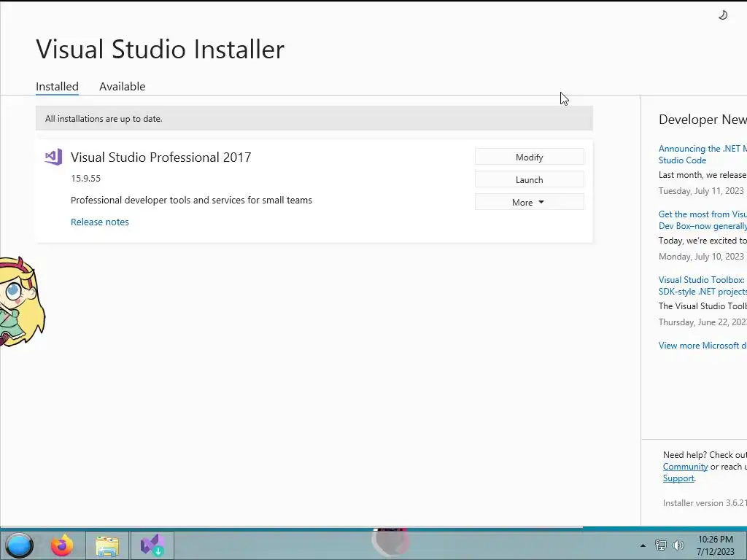The width and height of the screenshot is (747, 560).
Task: Open the Release notes link
Action: coord(99,222)
